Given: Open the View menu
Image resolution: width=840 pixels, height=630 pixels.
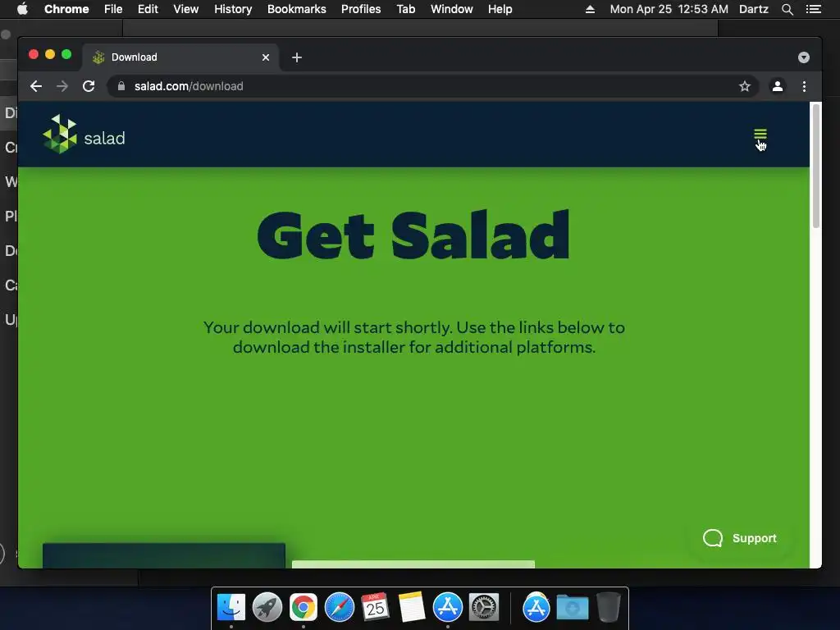Looking at the screenshot, I should click(186, 9).
